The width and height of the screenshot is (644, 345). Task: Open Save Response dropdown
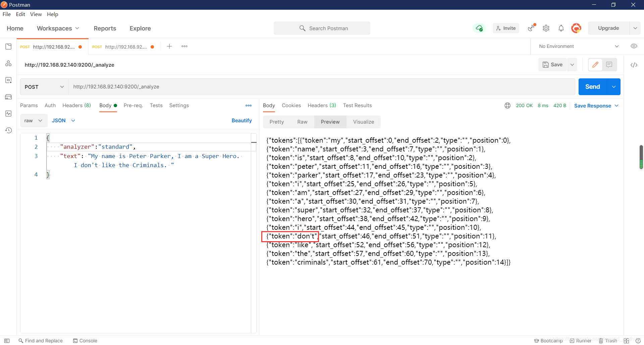pyautogui.click(x=596, y=106)
